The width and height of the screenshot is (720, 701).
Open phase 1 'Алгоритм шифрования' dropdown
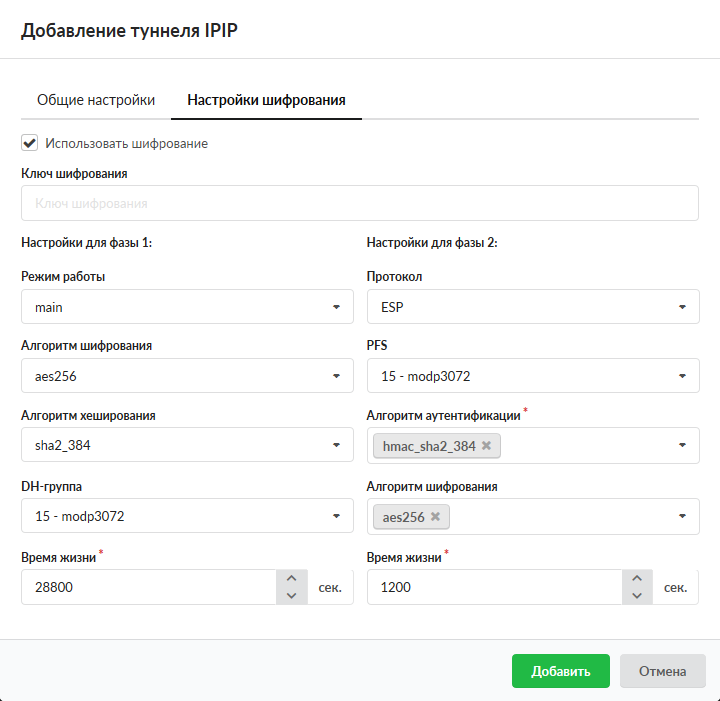187,377
